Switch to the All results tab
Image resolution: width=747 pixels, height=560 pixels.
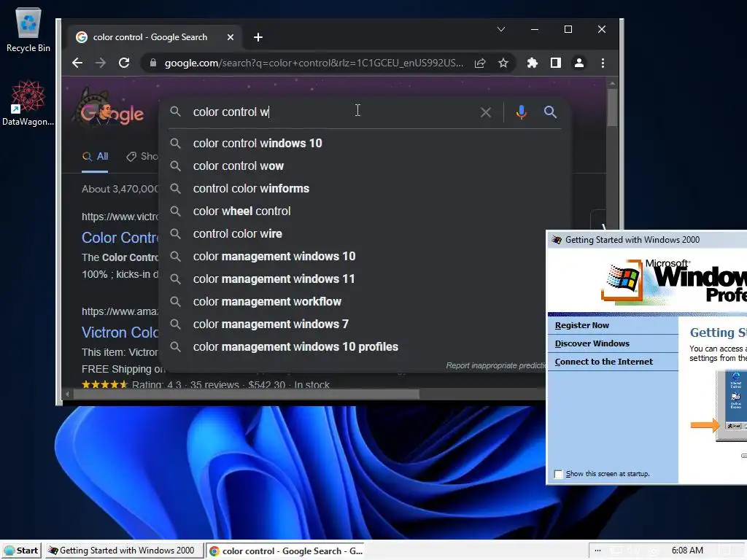click(x=95, y=156)
